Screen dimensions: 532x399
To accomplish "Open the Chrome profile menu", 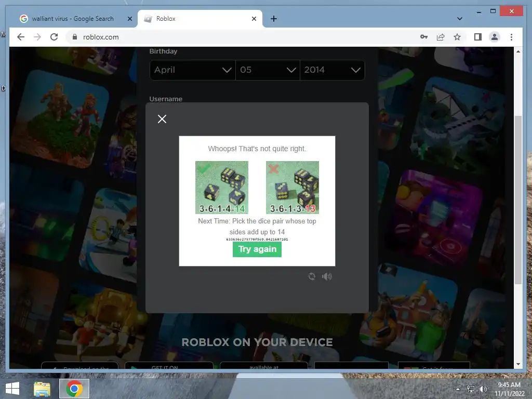I will 495,37.
